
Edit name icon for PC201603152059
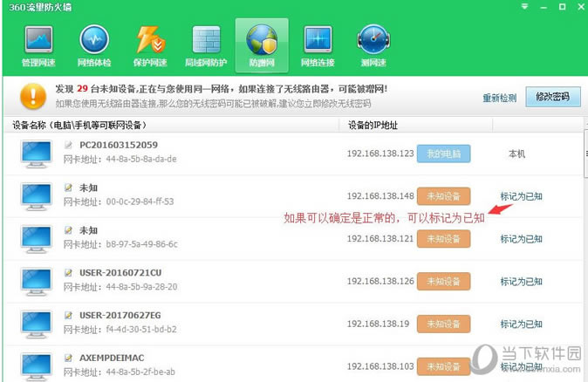click(68, 145)
